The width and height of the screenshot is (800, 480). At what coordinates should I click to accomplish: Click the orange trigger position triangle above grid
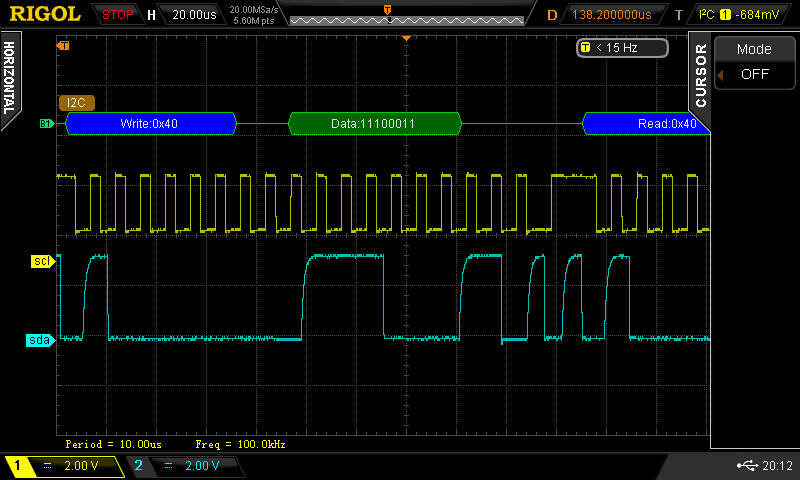click(x=406, y=38)
